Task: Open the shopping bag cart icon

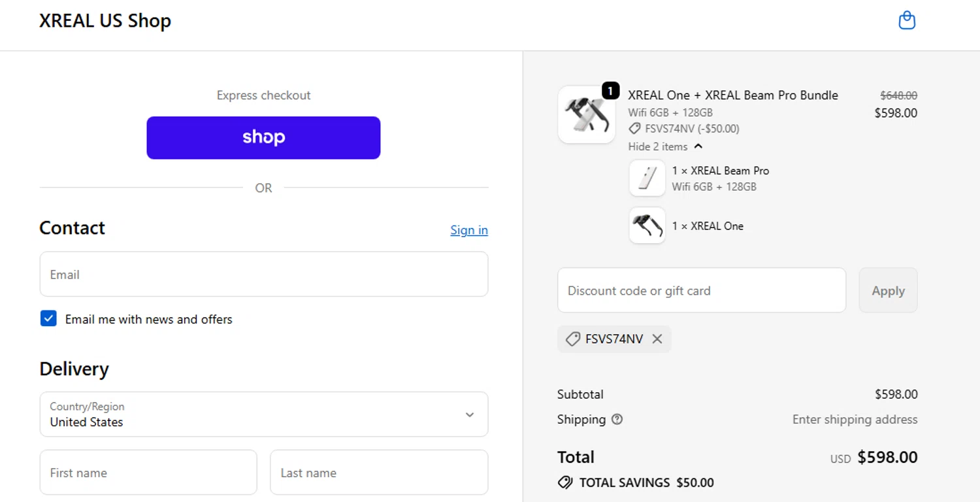Action: (x=907, y=21)
